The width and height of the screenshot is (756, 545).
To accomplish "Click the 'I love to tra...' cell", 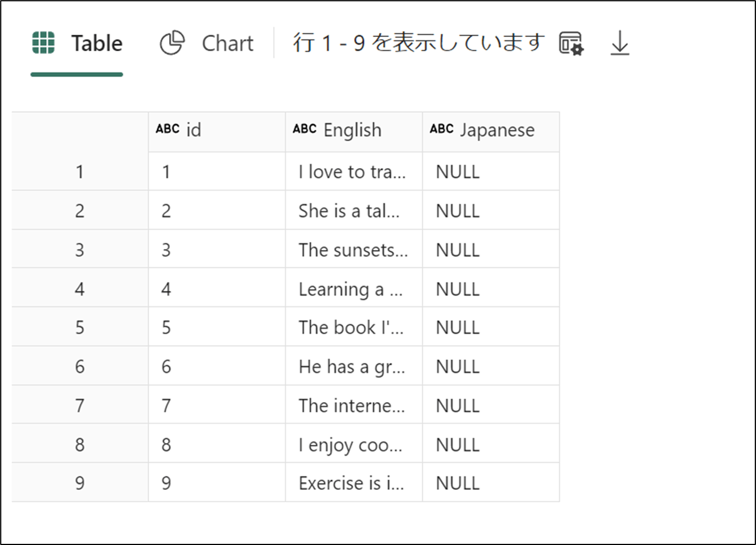I will (352, 172).
